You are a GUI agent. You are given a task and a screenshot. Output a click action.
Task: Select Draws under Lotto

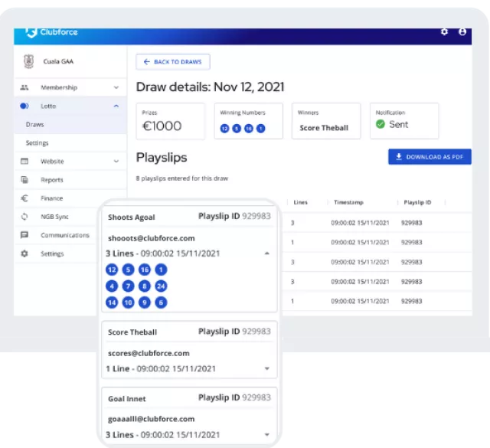tap(35, 124)
